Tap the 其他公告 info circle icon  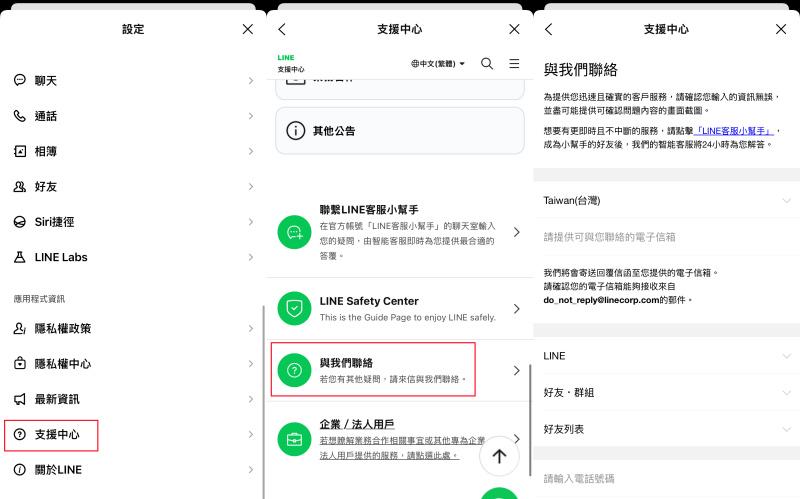pyautogui.click(x=295, y=131)
